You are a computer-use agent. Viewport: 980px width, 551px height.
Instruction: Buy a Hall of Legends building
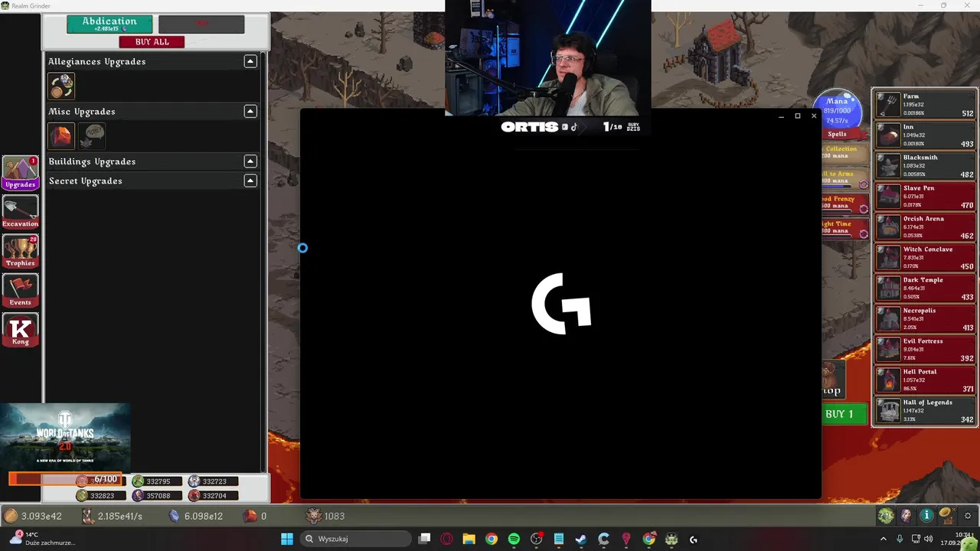[x=925, y=411]
